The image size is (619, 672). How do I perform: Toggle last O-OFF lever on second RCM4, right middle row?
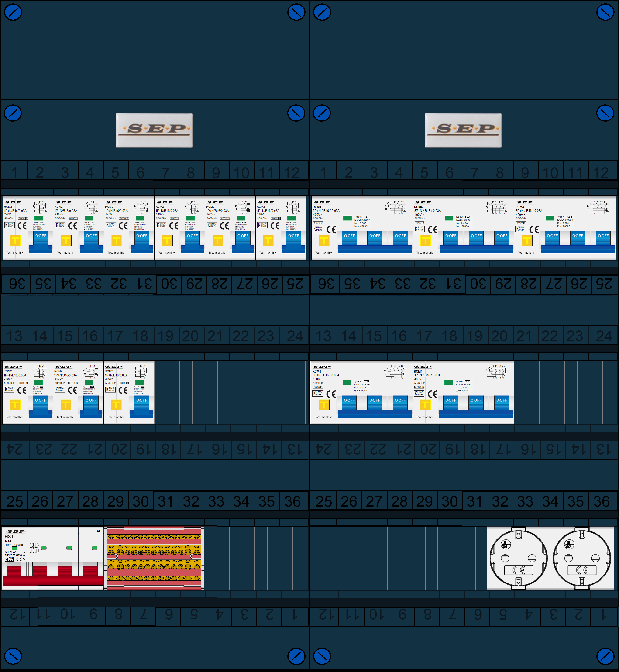pos(502,403)
